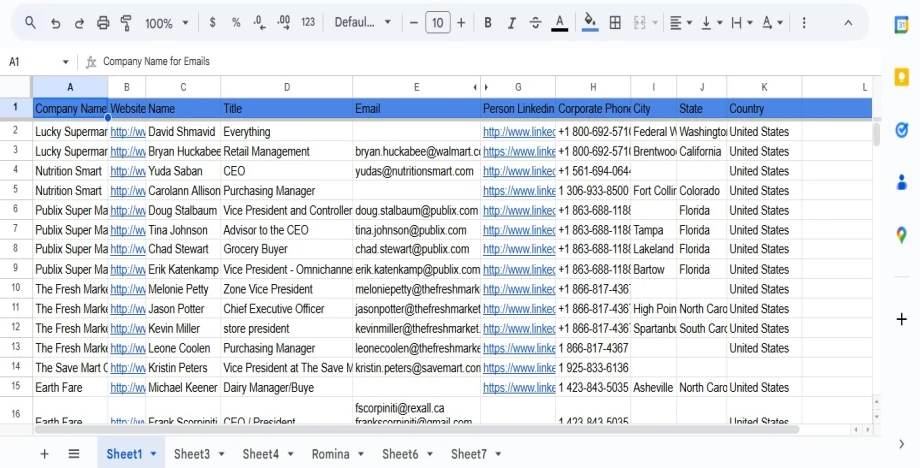Click the search menus magnifier icon
The image size is (920, 468).
coord(31,22)
